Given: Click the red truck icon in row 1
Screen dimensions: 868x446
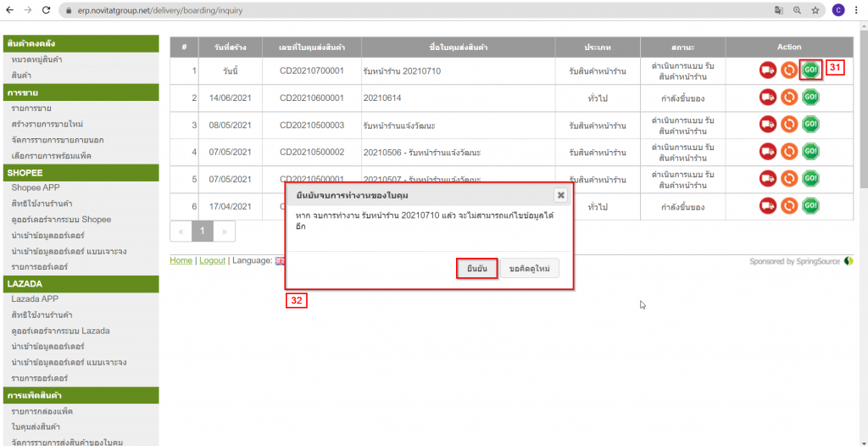Looking at the screenshot, I should pos(768,70).
